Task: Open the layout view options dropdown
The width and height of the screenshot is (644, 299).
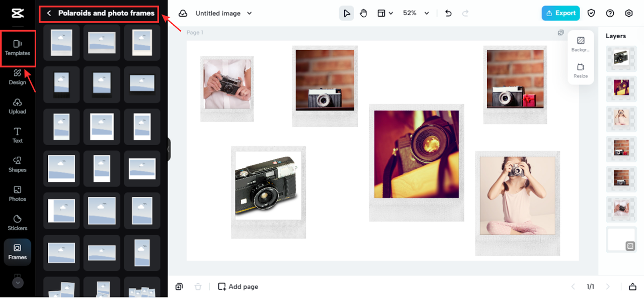Action: point(385,14)
